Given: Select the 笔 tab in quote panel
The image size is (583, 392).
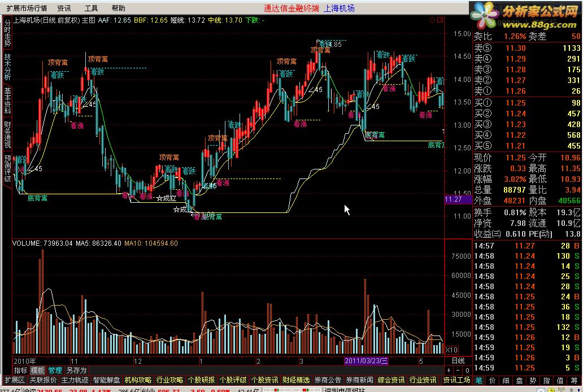Looking at the screenshot, I should point(479,380).
